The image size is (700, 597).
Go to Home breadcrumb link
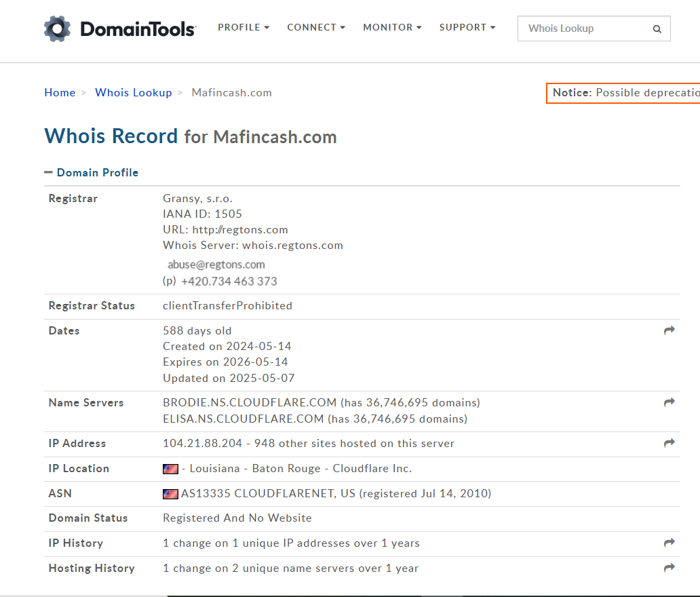pos(60,92)
